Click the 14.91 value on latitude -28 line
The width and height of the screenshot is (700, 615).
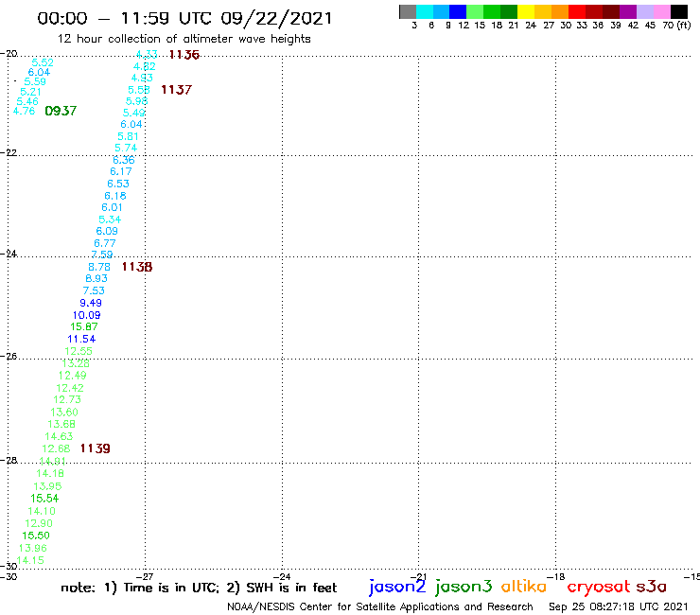pyautogui.click(x=53, y=461)
